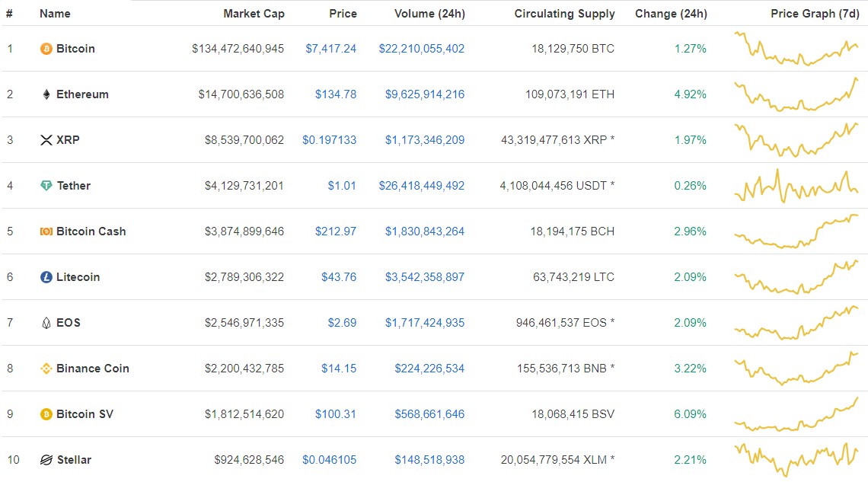Click XRP price $0.197133
Image resolution: width=868 pixels, height=482 pixels.
(330, 140)
